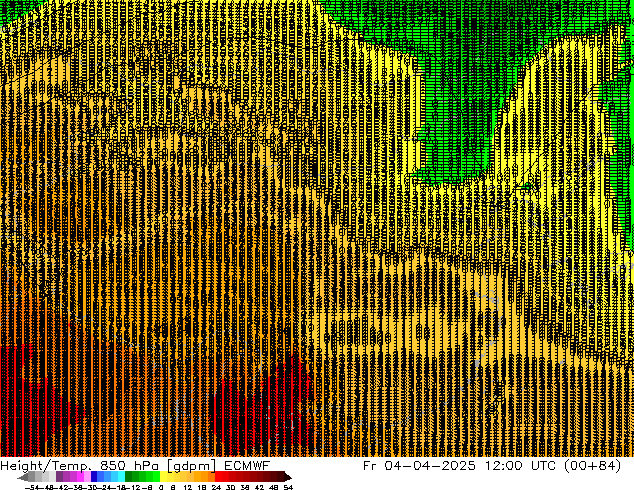Click the 'ECMWF' model label
Image resolution: width=634 pixels, height=490 pixels.
[247, 465]
